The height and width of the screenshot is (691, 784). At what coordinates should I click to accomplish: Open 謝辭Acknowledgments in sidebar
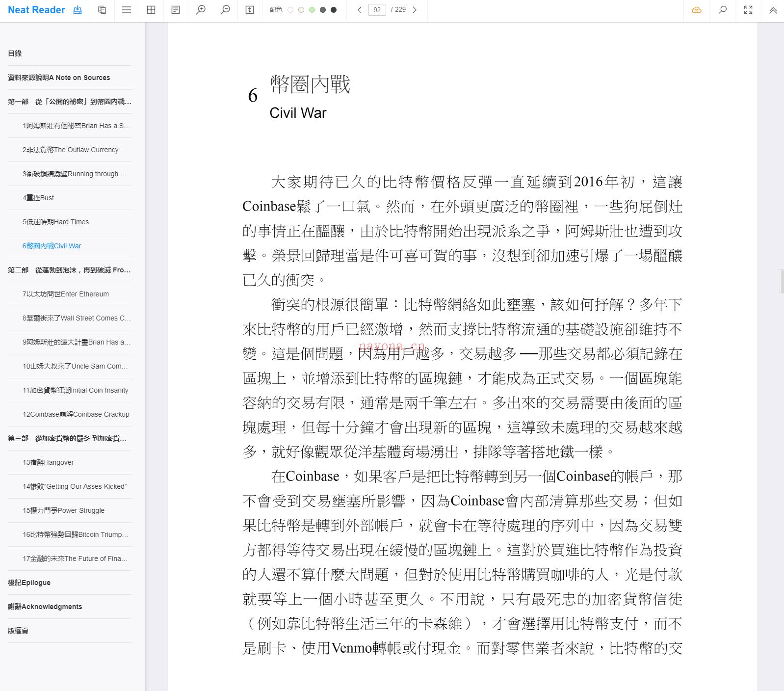point(70,607)
